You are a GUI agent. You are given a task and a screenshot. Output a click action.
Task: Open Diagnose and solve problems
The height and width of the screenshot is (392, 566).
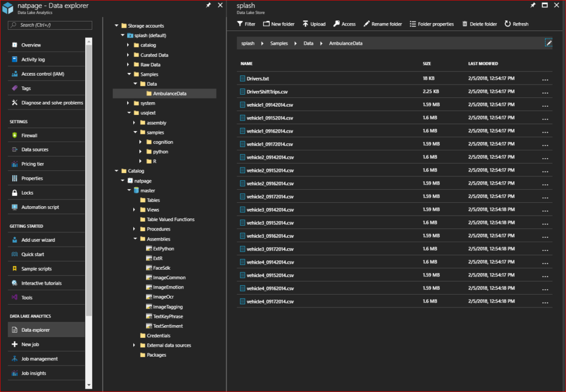(x=46, y=103)
